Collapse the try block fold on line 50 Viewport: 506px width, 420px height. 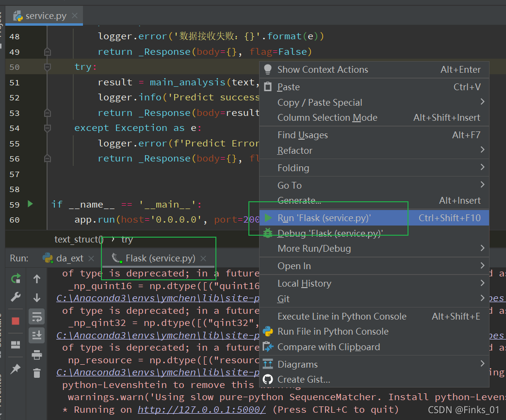tap(48, 67)
